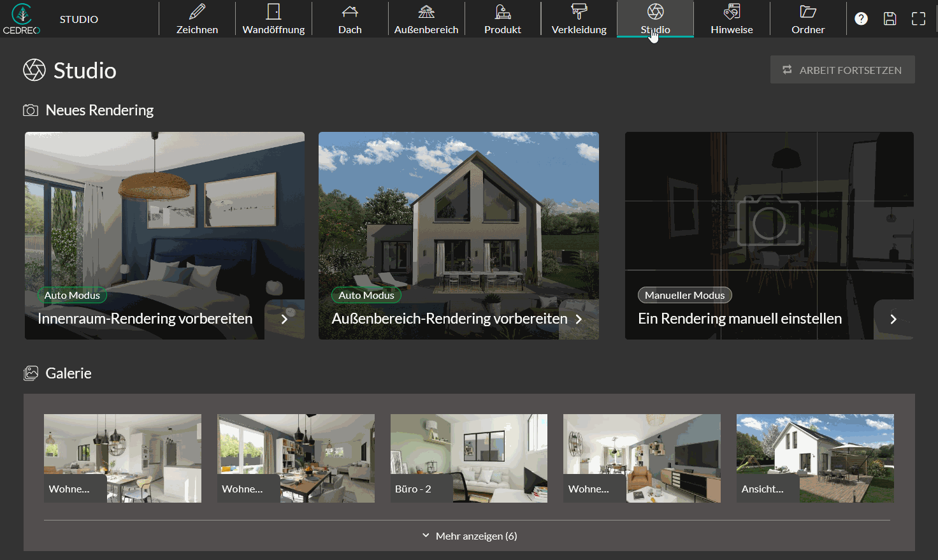Switch to the Außenbereich tab label
The height and width of the screenshot is (560, 938).
tap(426, 29)
